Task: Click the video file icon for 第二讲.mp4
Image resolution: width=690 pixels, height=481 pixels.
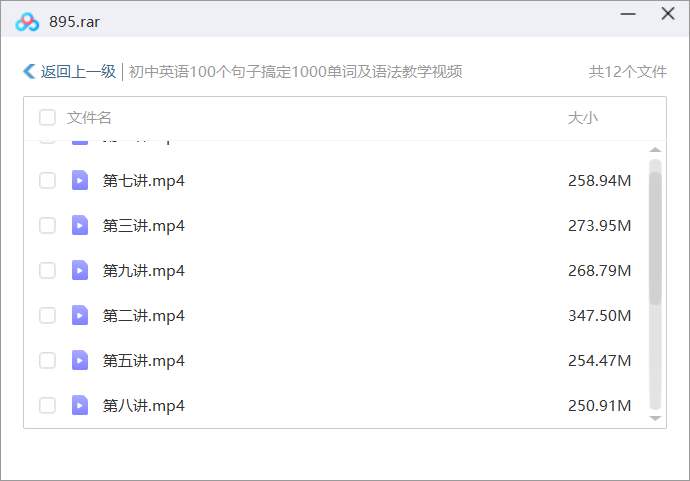Action: tap(80, 315)
